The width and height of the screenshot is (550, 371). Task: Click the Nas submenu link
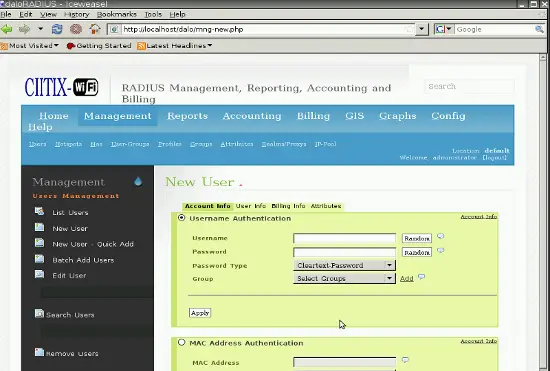click(96, 144)
